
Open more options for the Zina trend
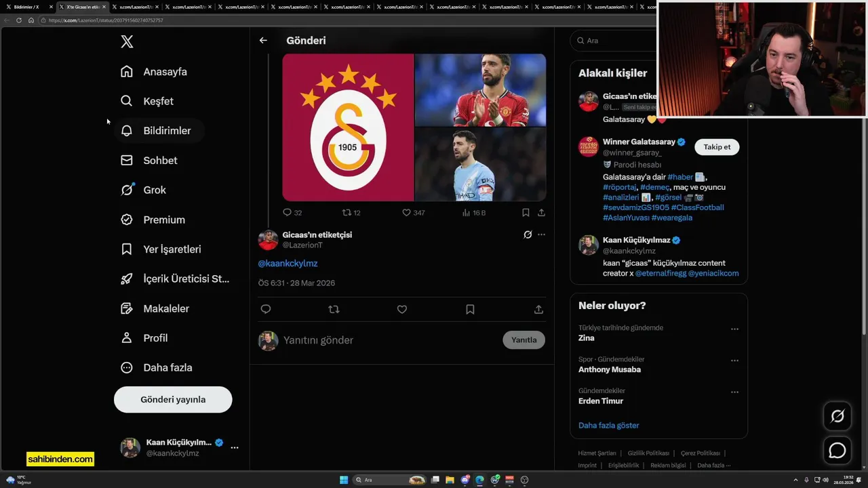[734, 329]
